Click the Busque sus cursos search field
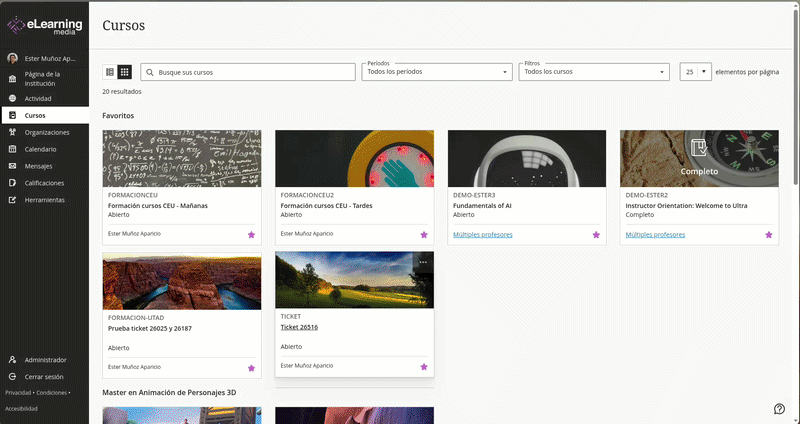The width and height of the screenshot is (800, 424). [x=248, y=72]
